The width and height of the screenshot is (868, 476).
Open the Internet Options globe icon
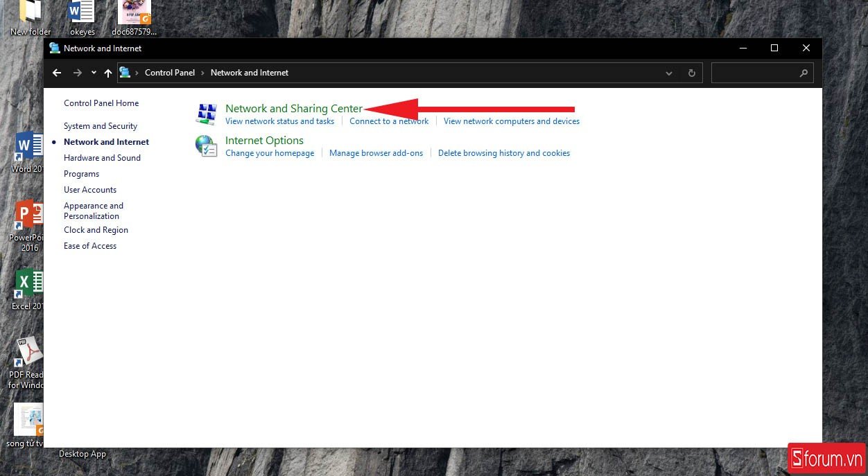[x=206, y=146]
